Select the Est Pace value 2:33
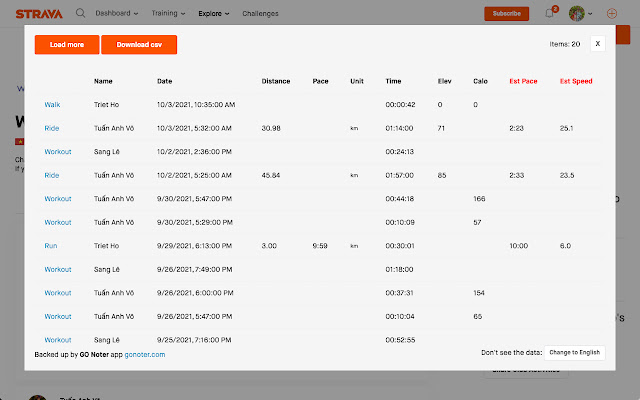 click(x=517, y=175)
